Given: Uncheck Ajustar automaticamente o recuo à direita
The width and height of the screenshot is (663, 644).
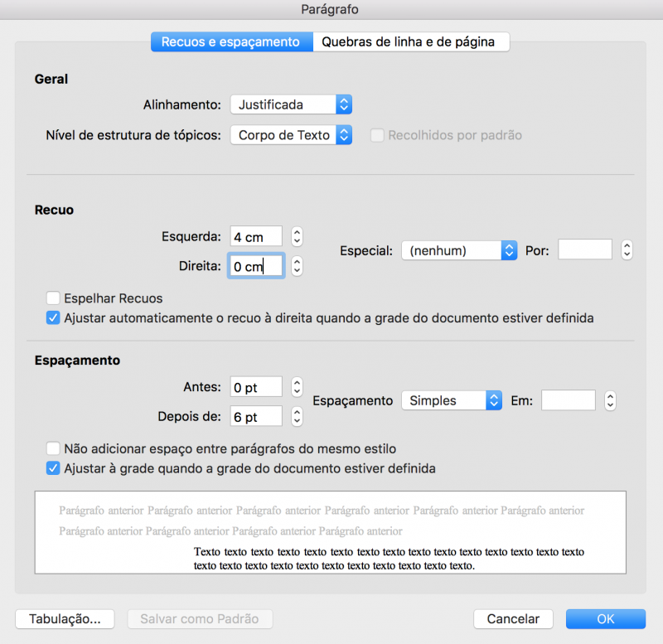Looking at the screenshot, I should 54,317.
